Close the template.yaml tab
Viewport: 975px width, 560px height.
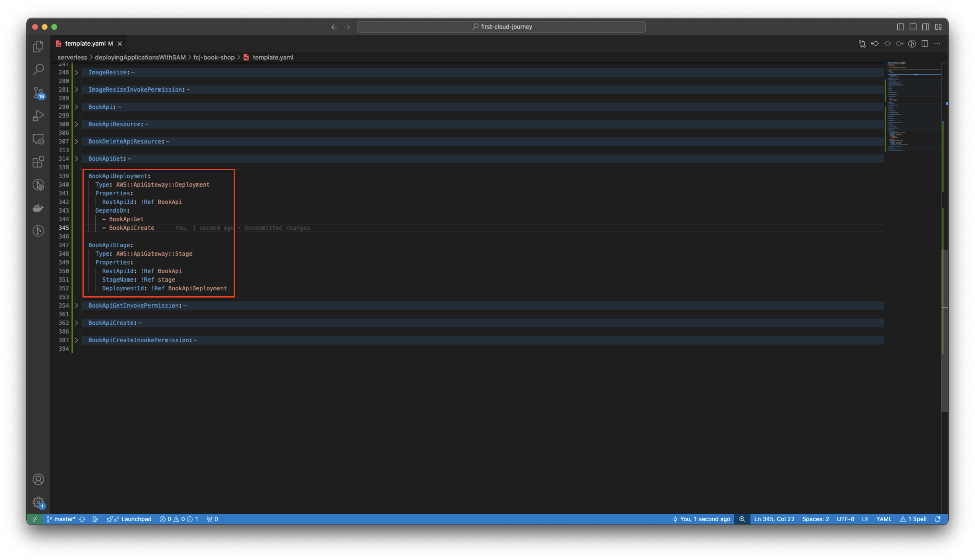click(x=120, y=43)
